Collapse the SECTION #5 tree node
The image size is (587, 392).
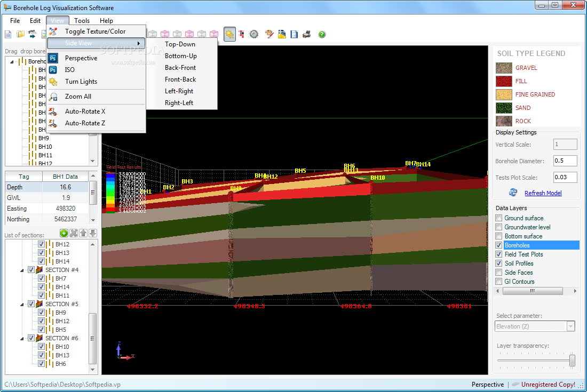pos(22,304)
